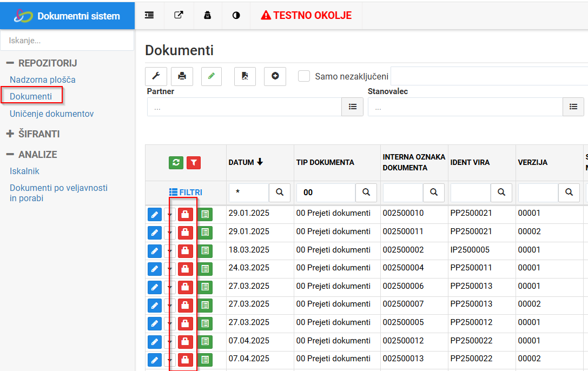Clear filters with red funnel icon
This screenshot has height=371, width=588.
pos(194,163)
